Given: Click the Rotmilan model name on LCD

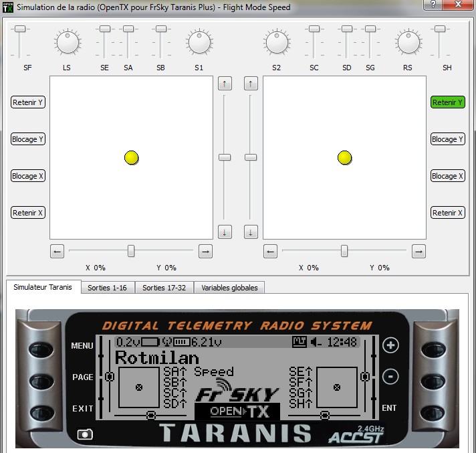Looking at the screenshot, I should coord(157,357).
